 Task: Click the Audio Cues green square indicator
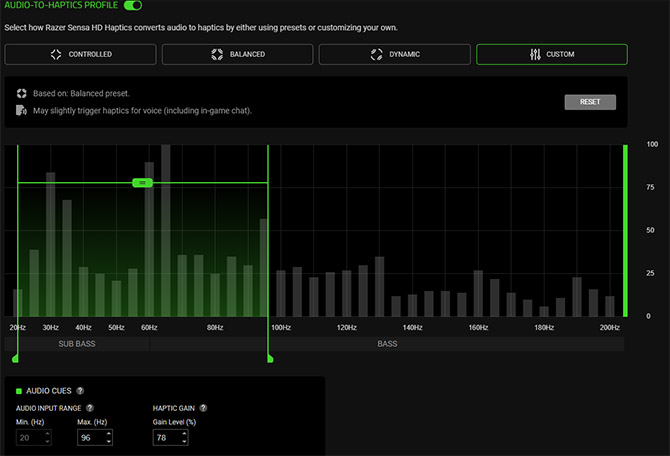(19, 391)
